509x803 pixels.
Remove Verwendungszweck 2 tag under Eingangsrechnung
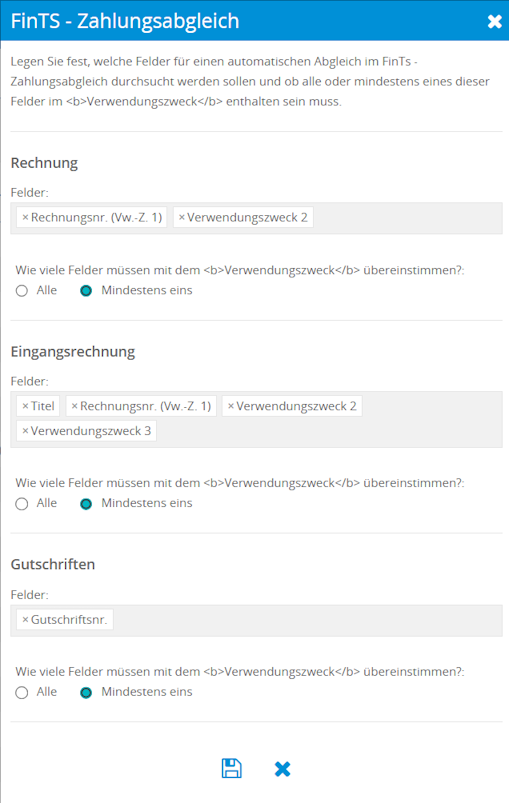tap(230, 406)
